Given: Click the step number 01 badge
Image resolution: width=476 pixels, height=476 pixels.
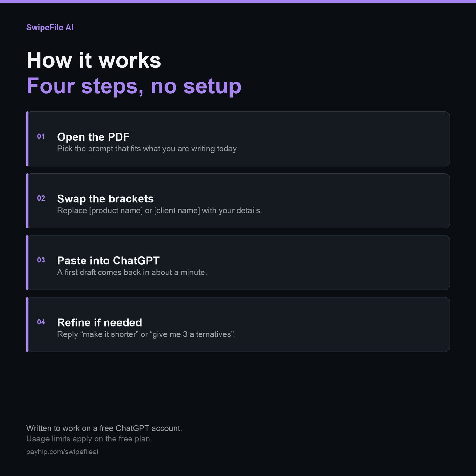Looking at the screenshot, I should [41, 136].
